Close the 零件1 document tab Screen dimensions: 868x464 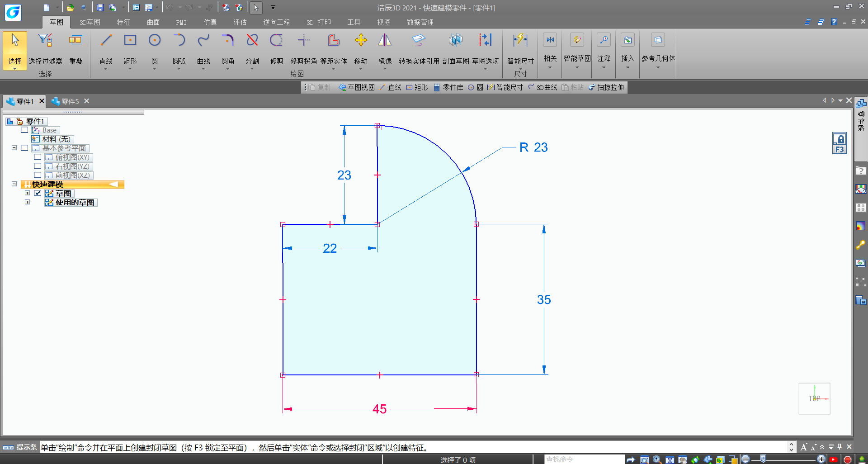coord(42,101)
